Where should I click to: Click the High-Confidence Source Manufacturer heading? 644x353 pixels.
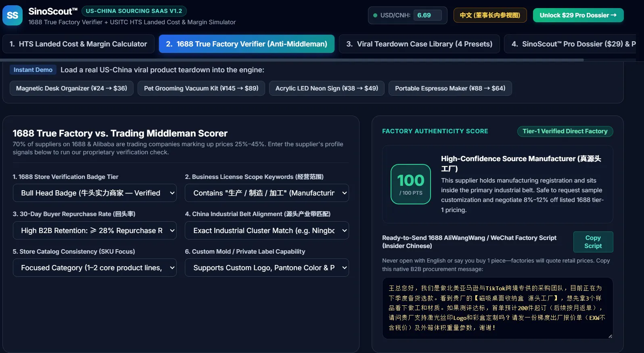tap(521, 164)
